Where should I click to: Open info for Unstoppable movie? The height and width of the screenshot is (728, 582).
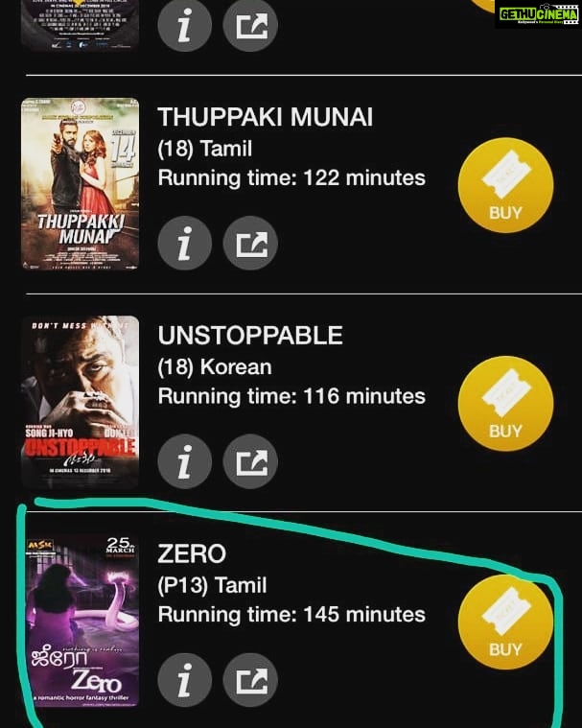(x=185, y=461)
